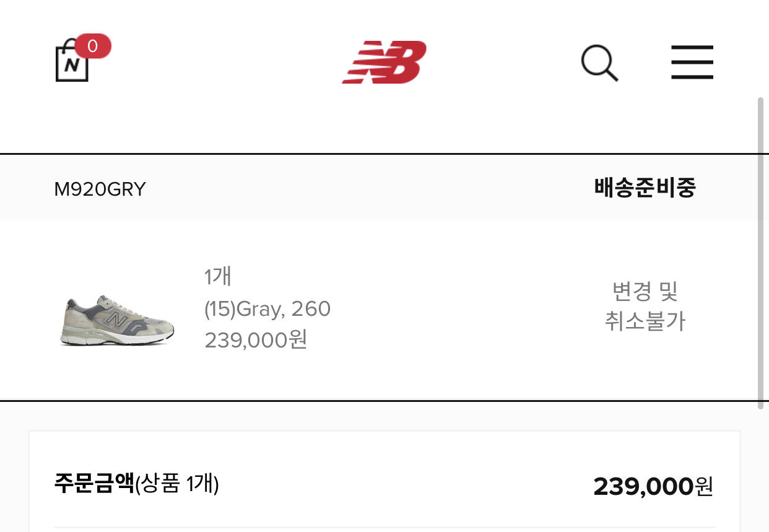Click the N logo on the sneaker image

115,319
